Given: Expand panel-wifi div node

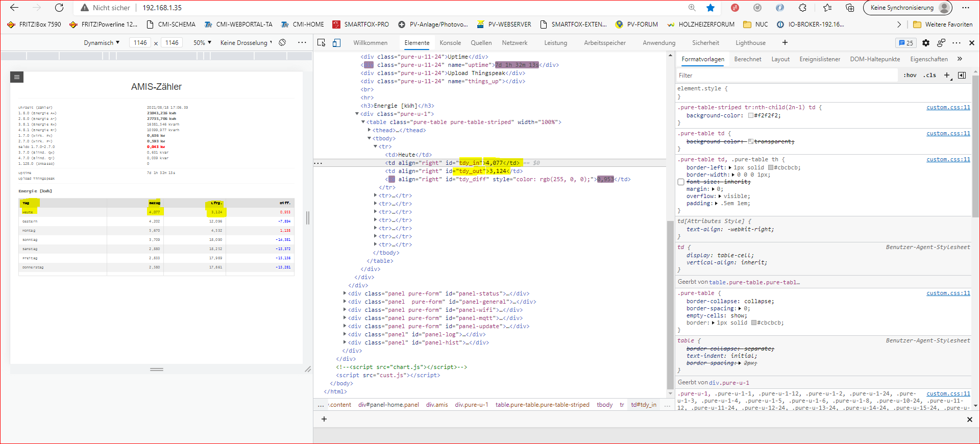Looking at the screenshot, I should tap(345, 310).
